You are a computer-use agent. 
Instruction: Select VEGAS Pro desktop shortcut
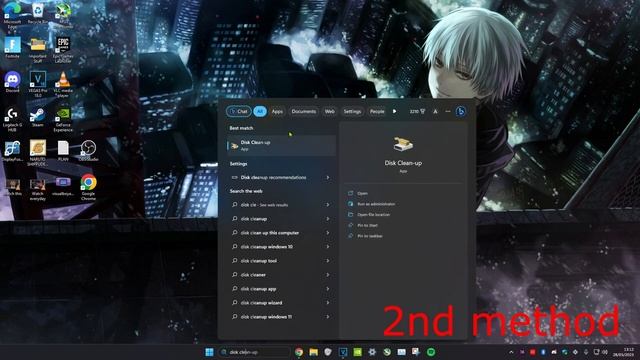click(x=38, y=84)
